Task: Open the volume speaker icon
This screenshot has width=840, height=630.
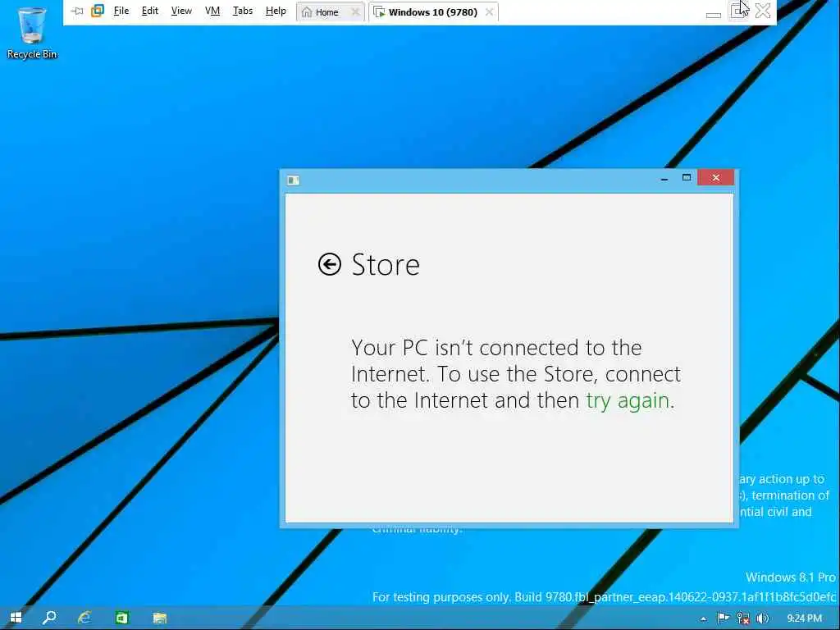Action: click(x=762, y=619)
